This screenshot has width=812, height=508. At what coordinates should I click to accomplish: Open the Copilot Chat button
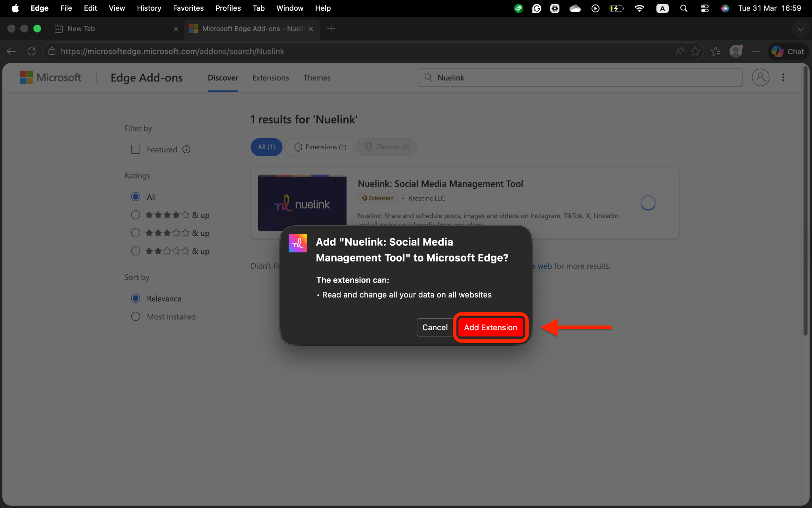(x=788, y=51)
